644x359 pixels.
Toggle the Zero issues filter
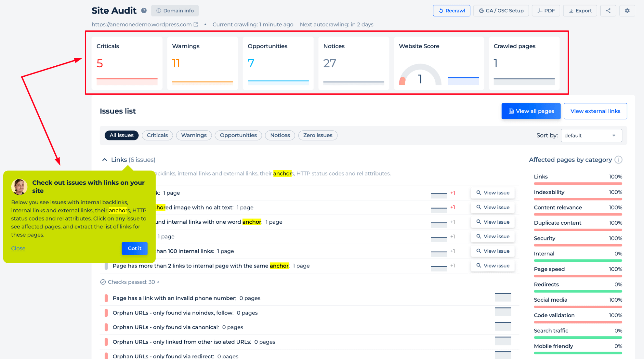[x=317, y=135]
